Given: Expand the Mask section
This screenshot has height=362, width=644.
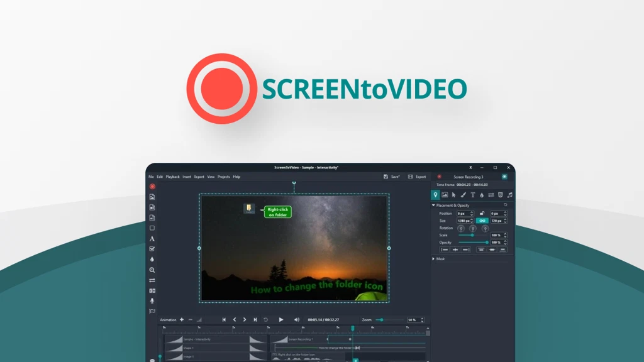Looking at the screenshot, I should [x=433, y=259].
